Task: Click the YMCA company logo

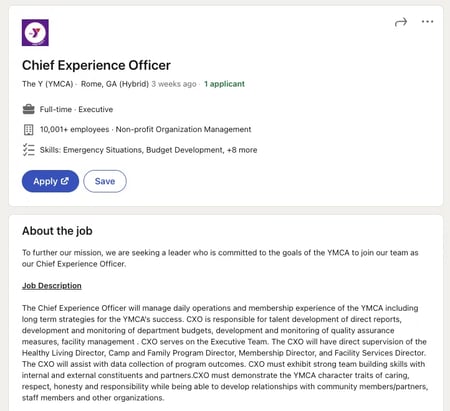Action: coord(35,33)
